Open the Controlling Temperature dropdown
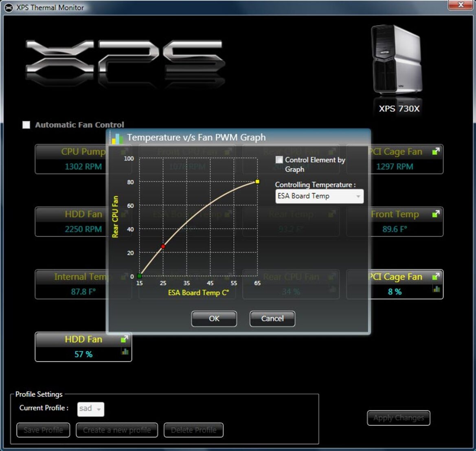476x451 pixels. [x=319, y=196]
